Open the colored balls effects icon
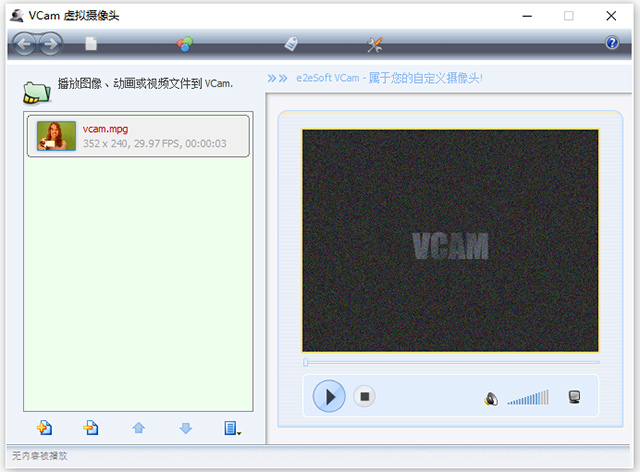Image resolution: width=640 pixels, height=472 pixels. click(x=185, y=44)
